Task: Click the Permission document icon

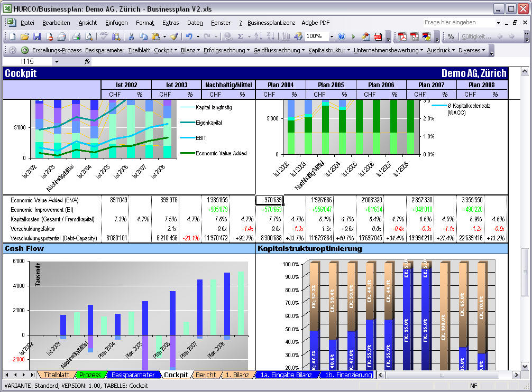Action: [x=49, y=36]
